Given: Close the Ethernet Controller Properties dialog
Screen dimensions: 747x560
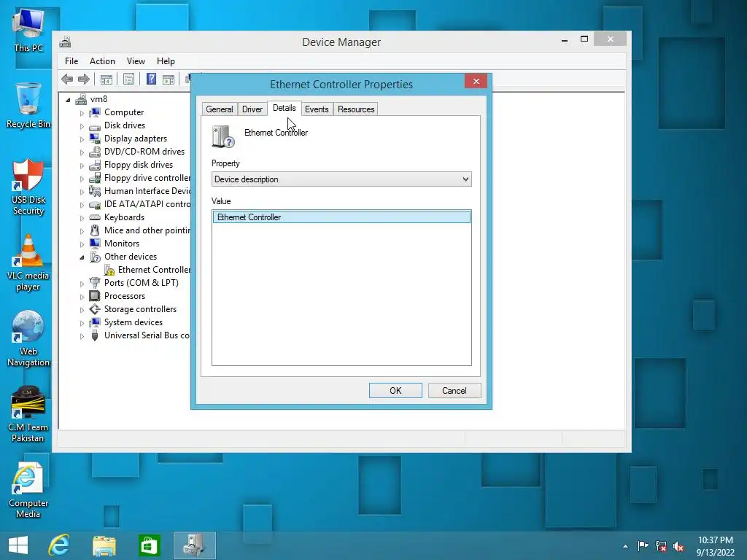Looking at the screenshot, I should click(x=476, y=81).
